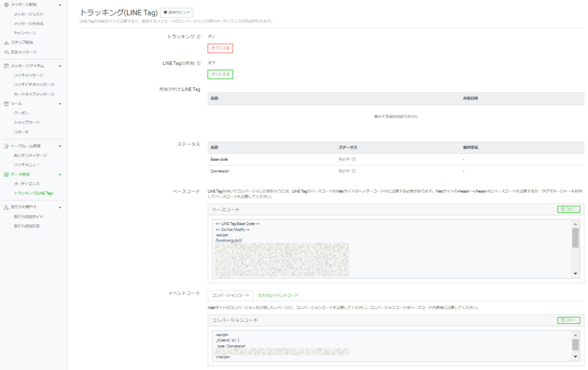Open あいさつメッセージ in the sidebar
588x370 pixels.
(x=30, y=155)
